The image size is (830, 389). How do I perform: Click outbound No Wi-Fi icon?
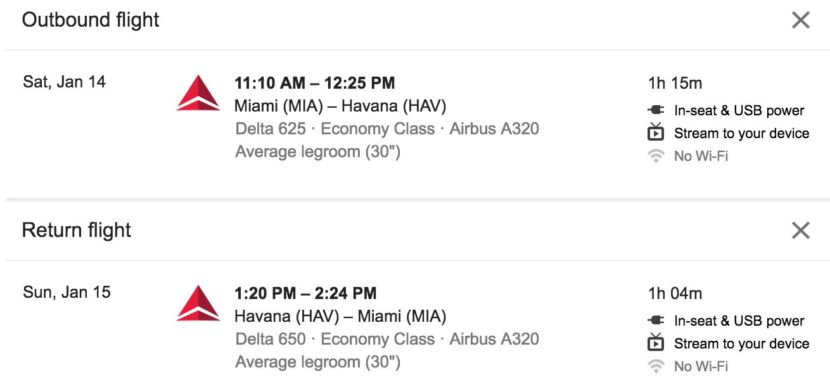pos(656,156)
